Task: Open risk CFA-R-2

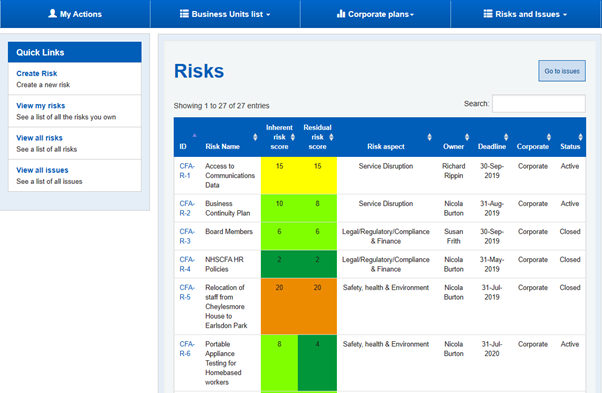Action: [187, 208]
